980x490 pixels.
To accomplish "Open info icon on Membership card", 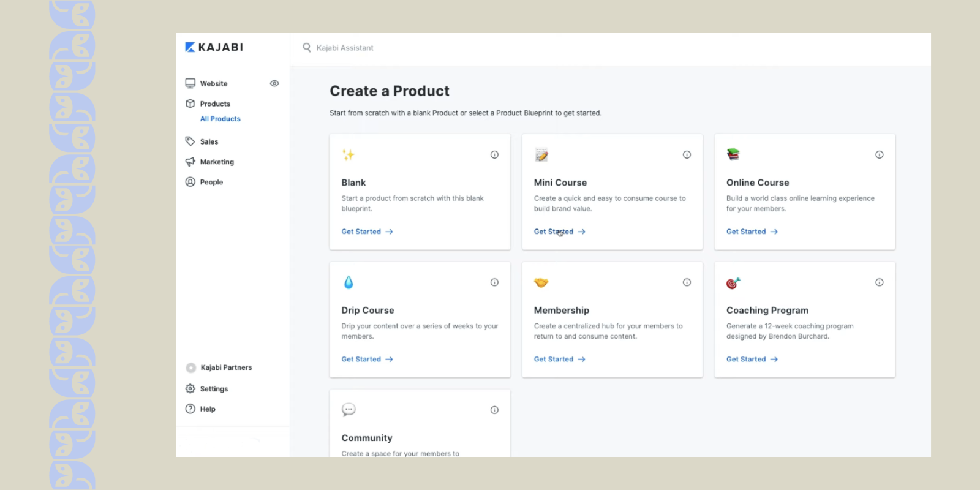I will click(687, 282).
